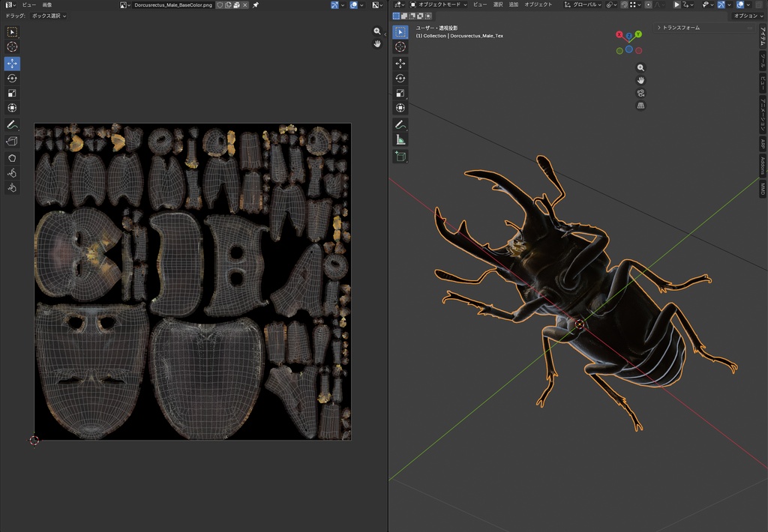Switch to the ARP sidebar tab

(x=763, y=143)
